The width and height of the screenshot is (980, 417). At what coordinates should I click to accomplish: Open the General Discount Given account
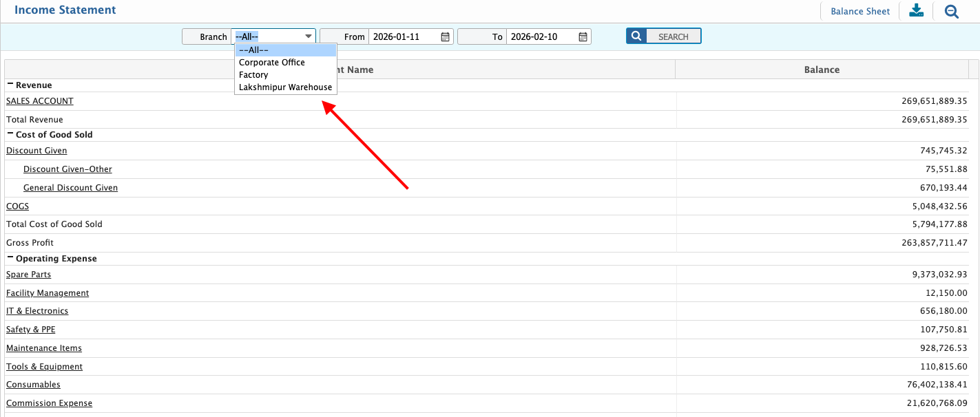click(70, 187)
